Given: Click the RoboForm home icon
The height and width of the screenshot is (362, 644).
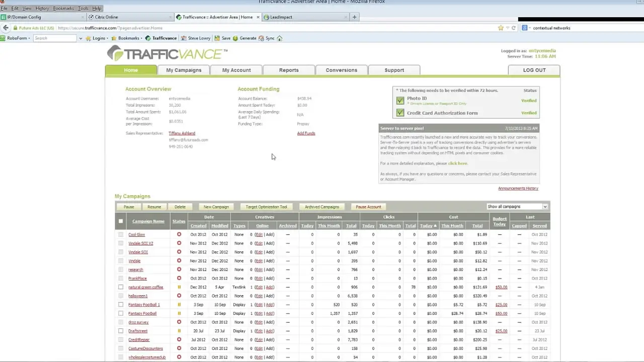Looking at the screenshot, I should 280,38.
